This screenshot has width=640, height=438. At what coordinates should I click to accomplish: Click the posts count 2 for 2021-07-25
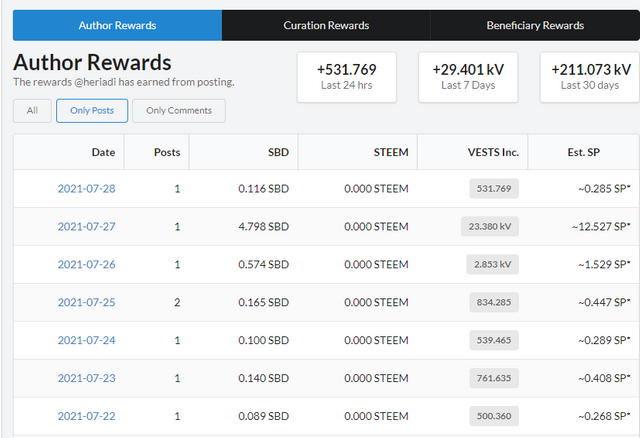coord(177,302)
